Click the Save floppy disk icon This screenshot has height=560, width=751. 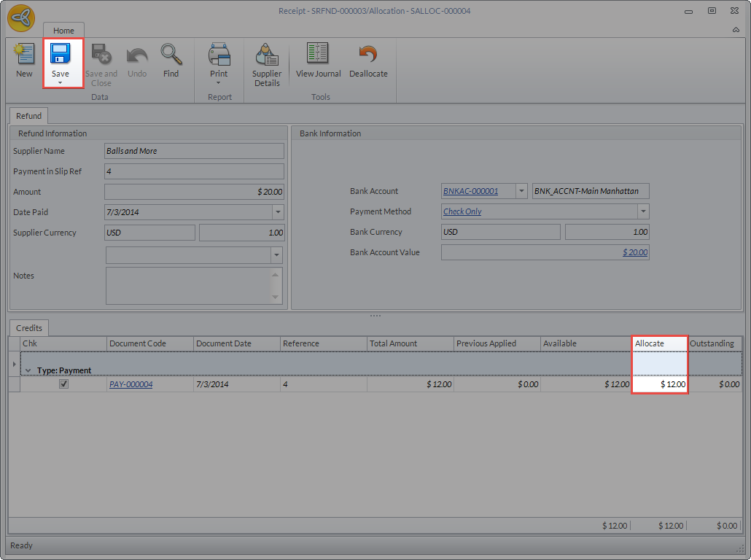click(61, 56)
